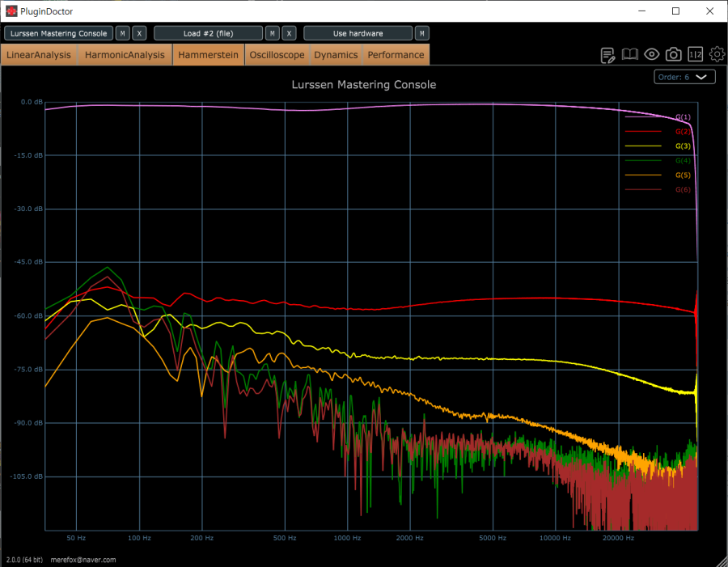Screen dimensions: 728x567
Task: Click the G(2) legend entry
Action: (658, 131)
